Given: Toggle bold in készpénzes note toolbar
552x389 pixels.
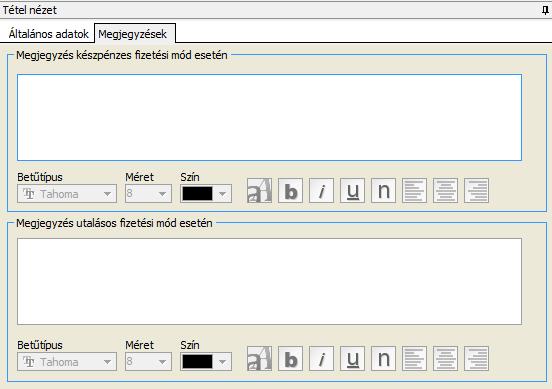Looking at the screenshot, I should pyautogui.click(x=290, y=190).
